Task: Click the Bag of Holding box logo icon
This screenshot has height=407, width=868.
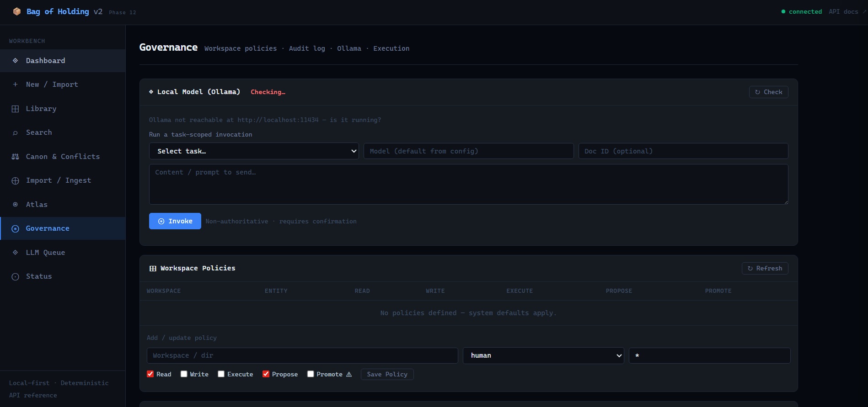Action: click(17, 11)
